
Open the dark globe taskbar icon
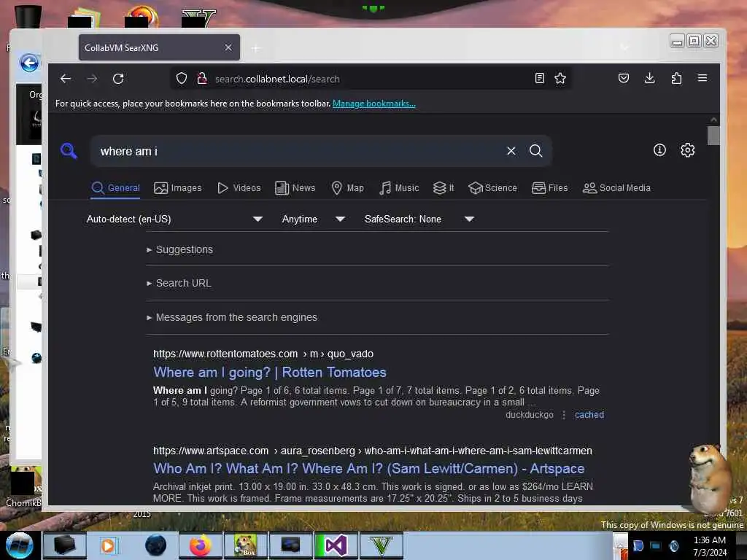(156, 545)
